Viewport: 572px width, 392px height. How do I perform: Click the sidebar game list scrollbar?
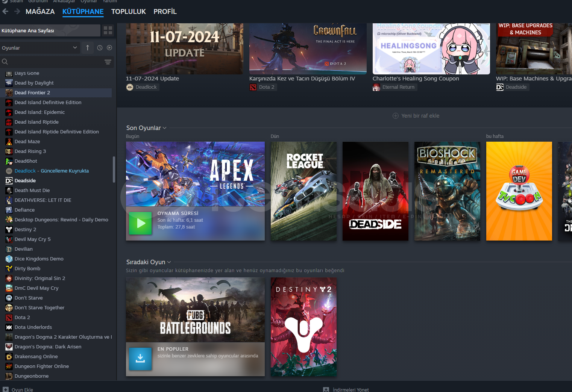pos(114,170)
